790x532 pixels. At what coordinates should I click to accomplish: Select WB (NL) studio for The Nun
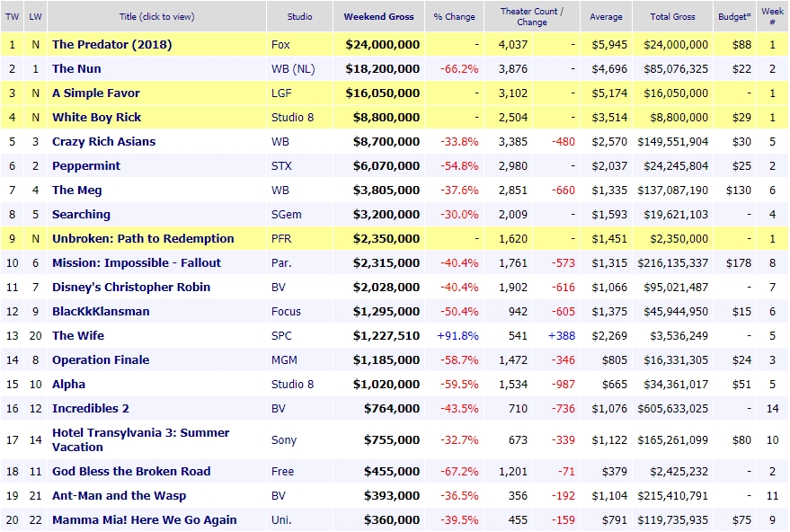pos(293,68)
